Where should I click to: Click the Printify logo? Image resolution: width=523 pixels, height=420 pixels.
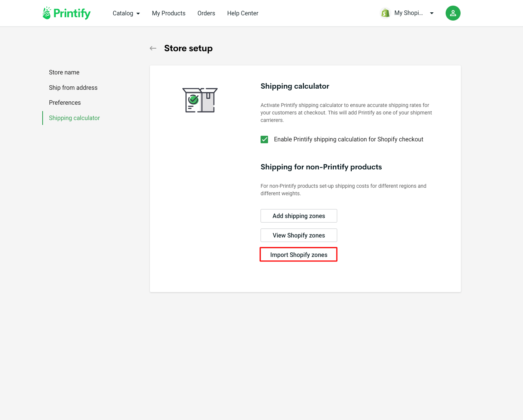(x=67, y=13)
